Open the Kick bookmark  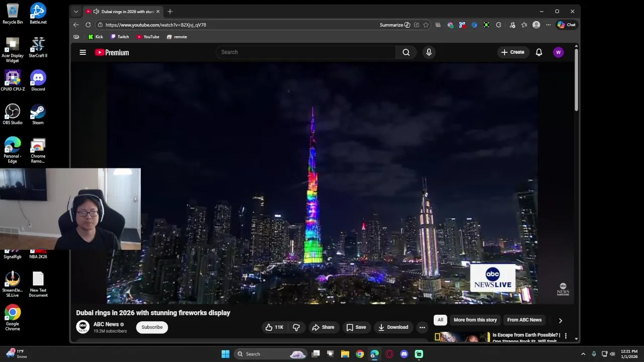pos(96,37)
